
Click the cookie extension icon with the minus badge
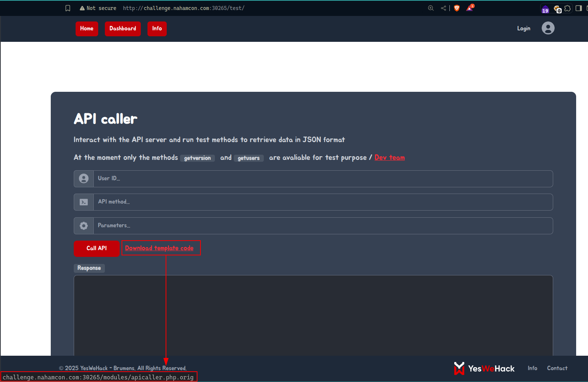(557, 9)
